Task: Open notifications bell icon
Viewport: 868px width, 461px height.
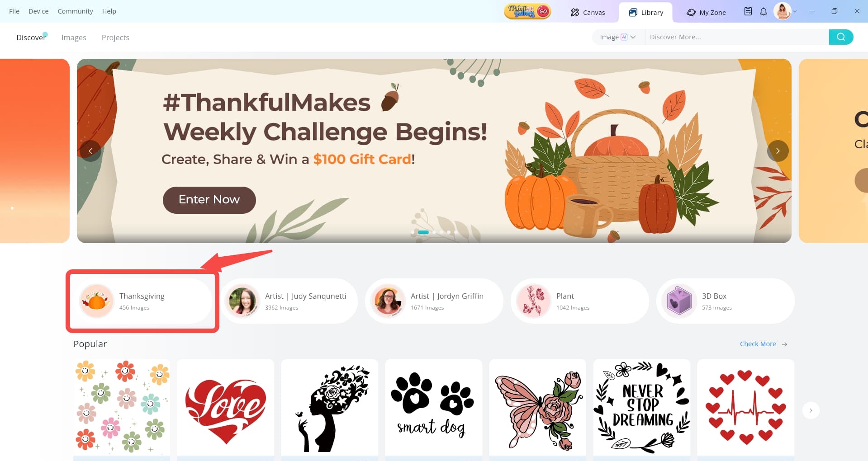Action: tap(764, 12)
